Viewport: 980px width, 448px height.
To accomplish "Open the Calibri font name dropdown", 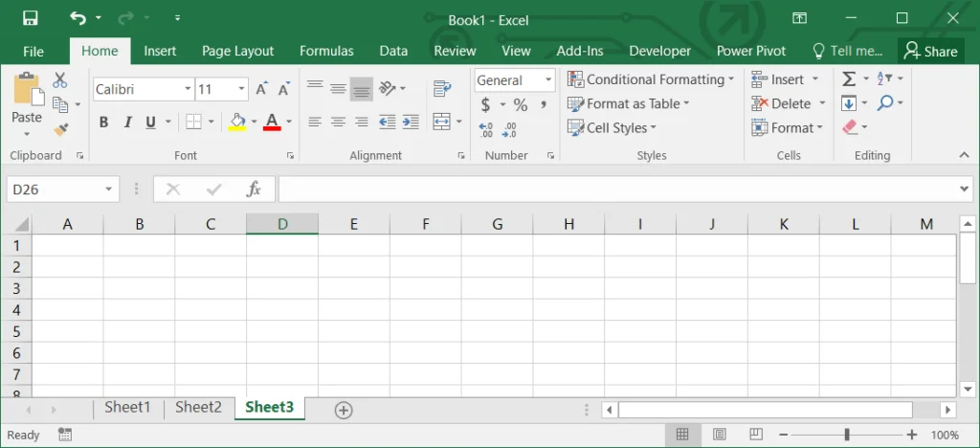I will click(188, 89).
